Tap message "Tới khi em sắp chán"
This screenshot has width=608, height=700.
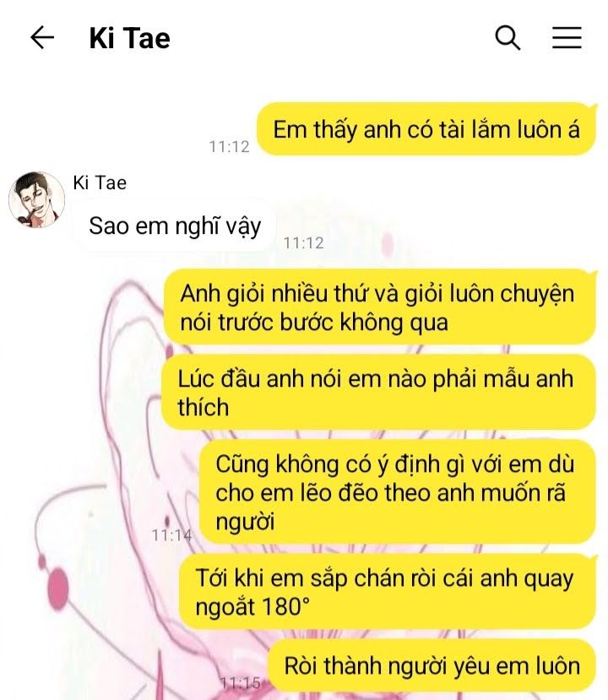(388, 592)
